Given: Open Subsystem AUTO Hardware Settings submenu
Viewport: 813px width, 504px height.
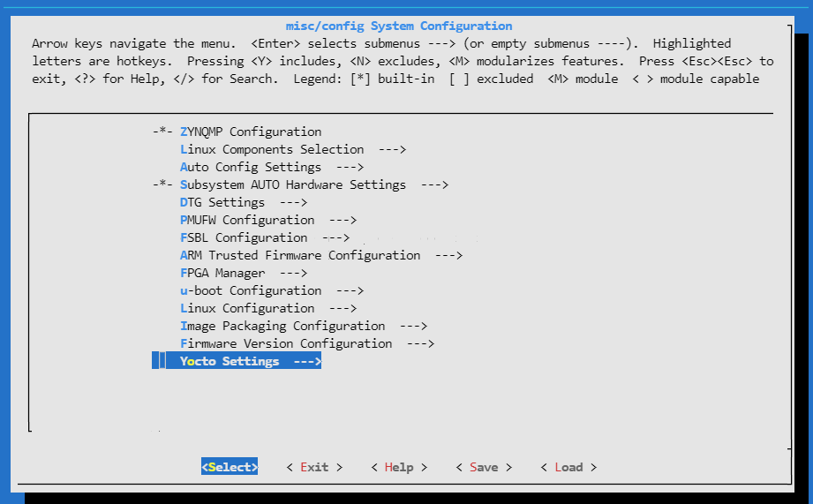Looking at the screenshot, I should 314,184.
